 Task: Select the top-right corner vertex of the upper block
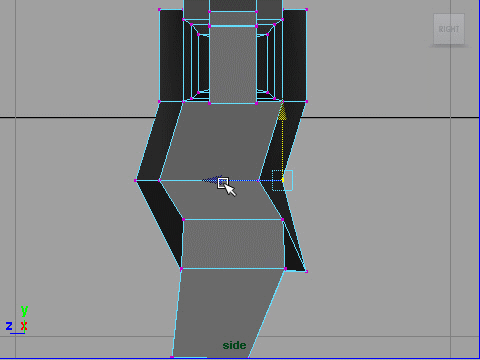[x=306, y=10]
